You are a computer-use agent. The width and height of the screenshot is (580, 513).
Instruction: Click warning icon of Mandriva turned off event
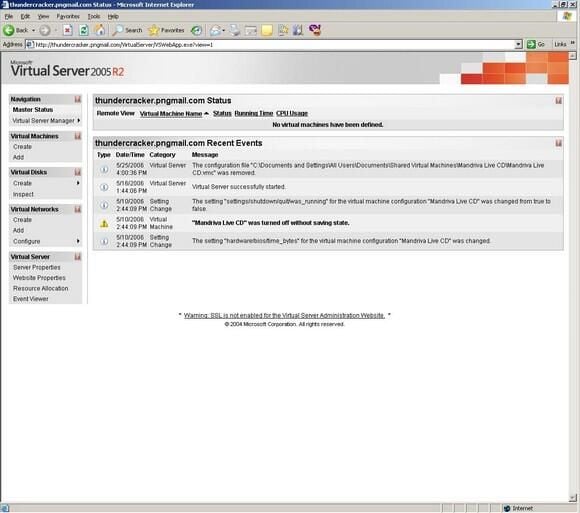point(104,223)
